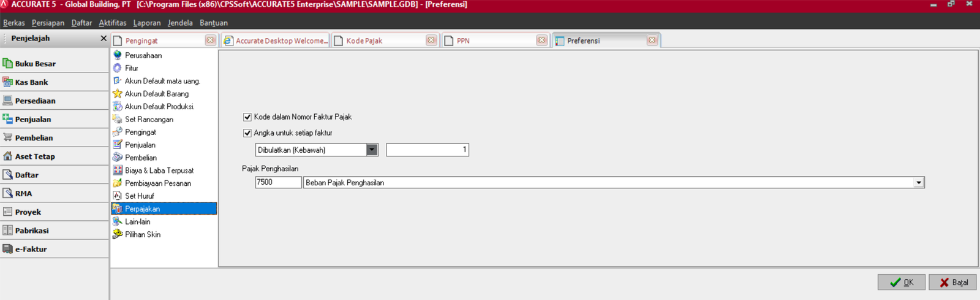Switch to the Kode Pajak tab

[x=364, y=40]
